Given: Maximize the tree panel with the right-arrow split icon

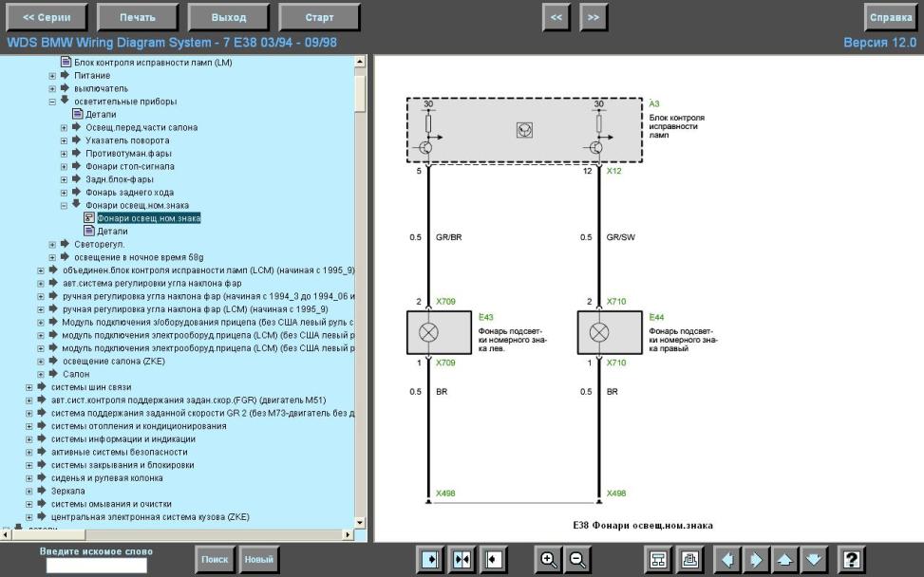Looking at the screenshot, I should click(431, 559).
